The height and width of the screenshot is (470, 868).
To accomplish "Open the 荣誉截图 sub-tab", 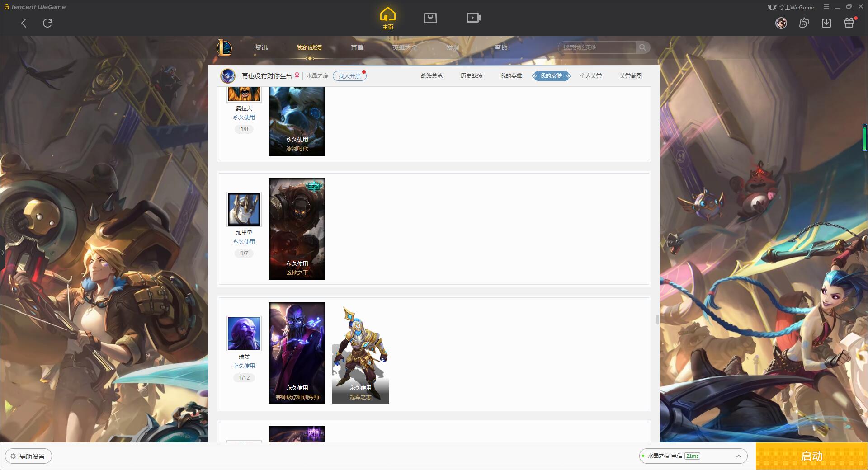I will 631,76.
